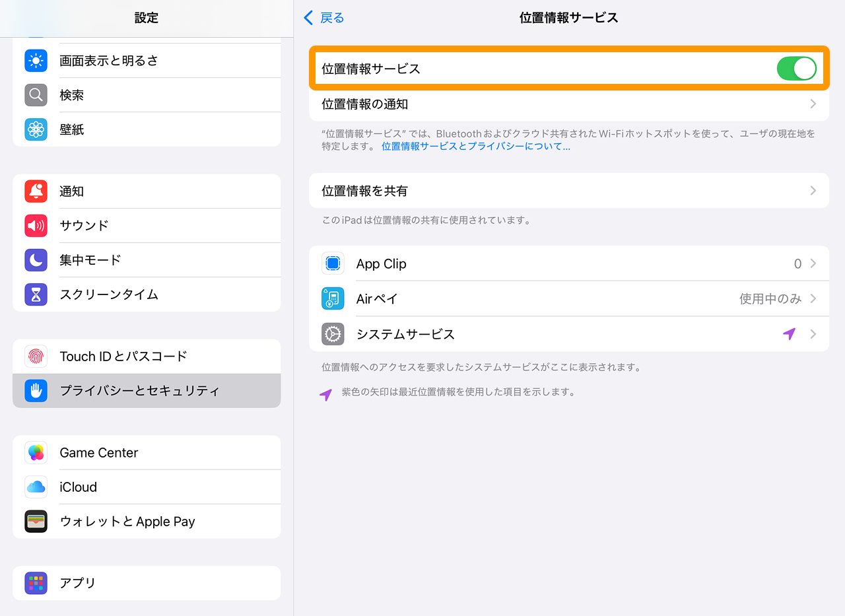Tap the iCloud cloud icon
Screen dimensions: 845x616
point(36,487)
